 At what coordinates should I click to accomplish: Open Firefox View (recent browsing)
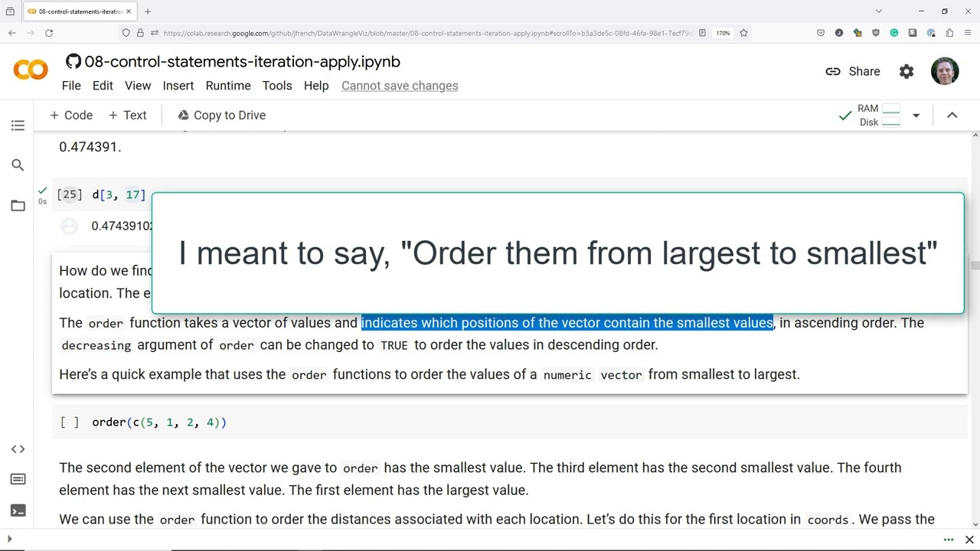[x=10, y=11]
